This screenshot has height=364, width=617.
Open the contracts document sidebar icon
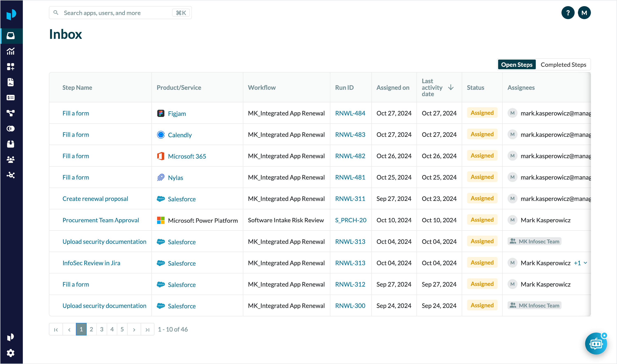(x=10, y=82)
